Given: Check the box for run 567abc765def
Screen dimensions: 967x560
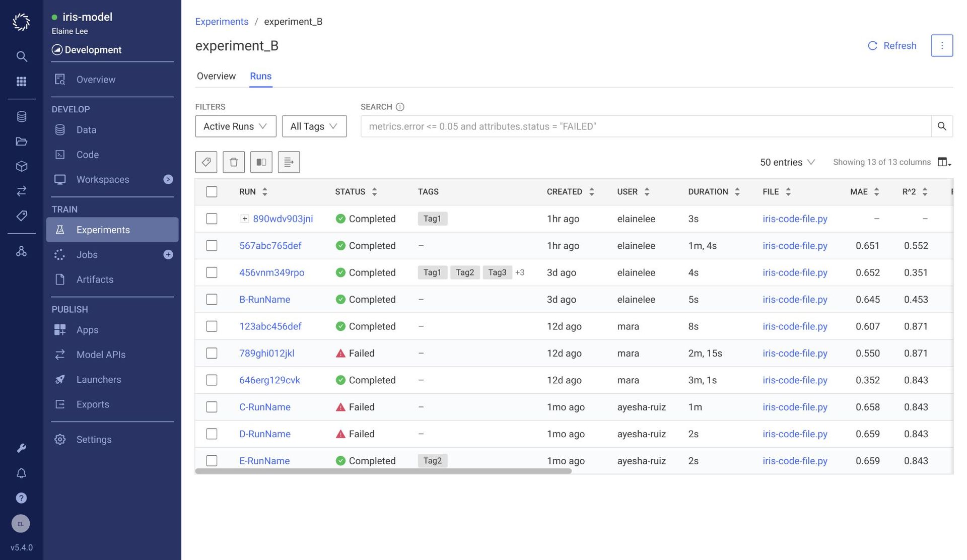Looking at the screenshot, I should (x=212, y=246).
